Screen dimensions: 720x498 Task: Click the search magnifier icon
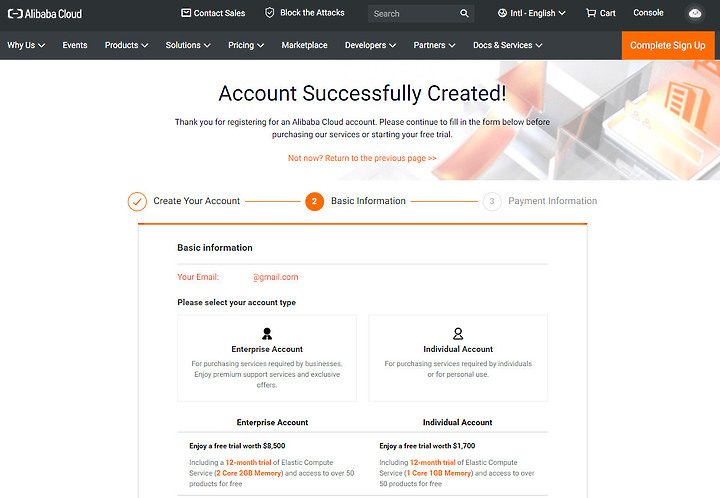pos(464,13)
